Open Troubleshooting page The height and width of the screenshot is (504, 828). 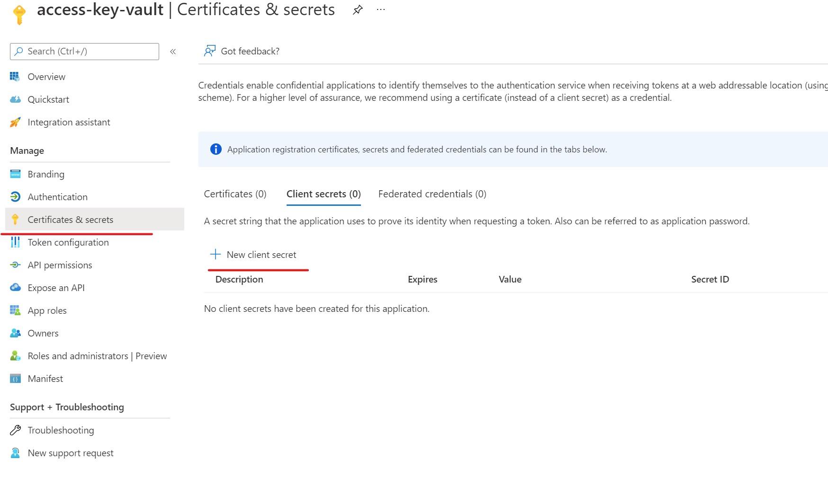[61, 430]
